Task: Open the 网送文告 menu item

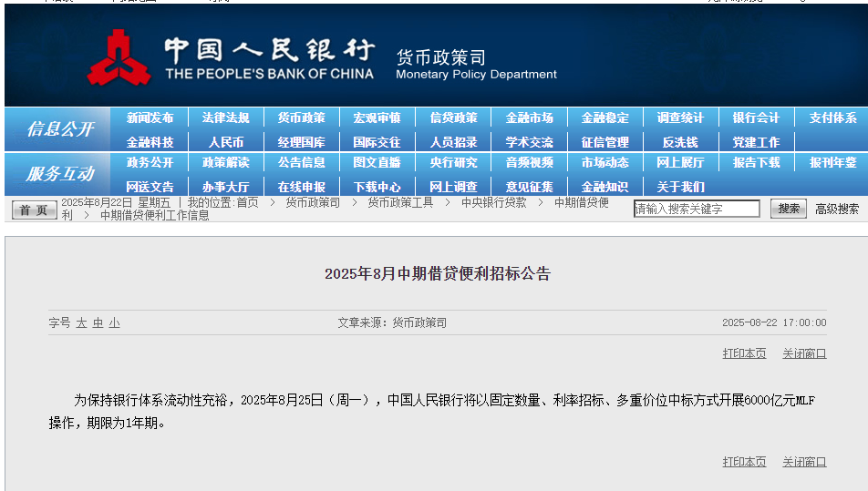Action: tap(150, 187)
